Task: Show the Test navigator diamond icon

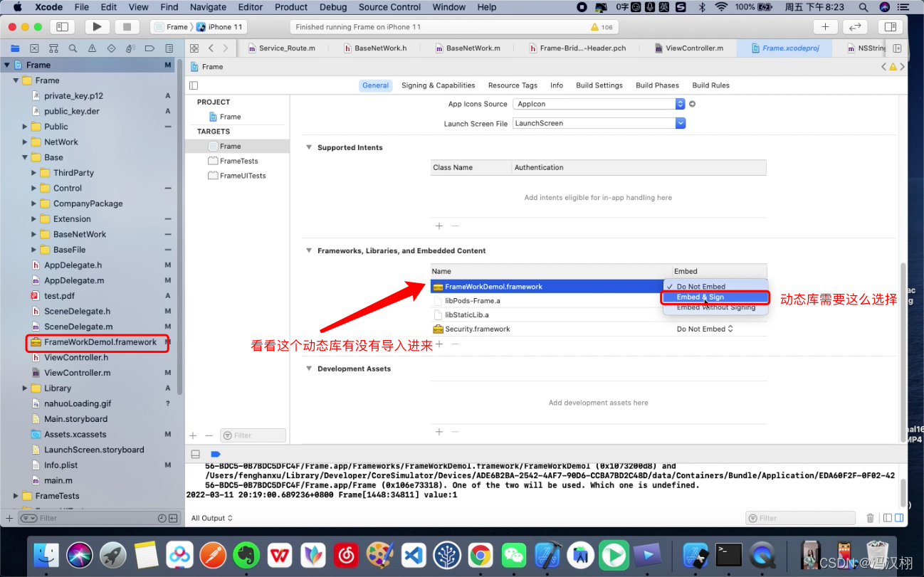Action: (111, 48)
